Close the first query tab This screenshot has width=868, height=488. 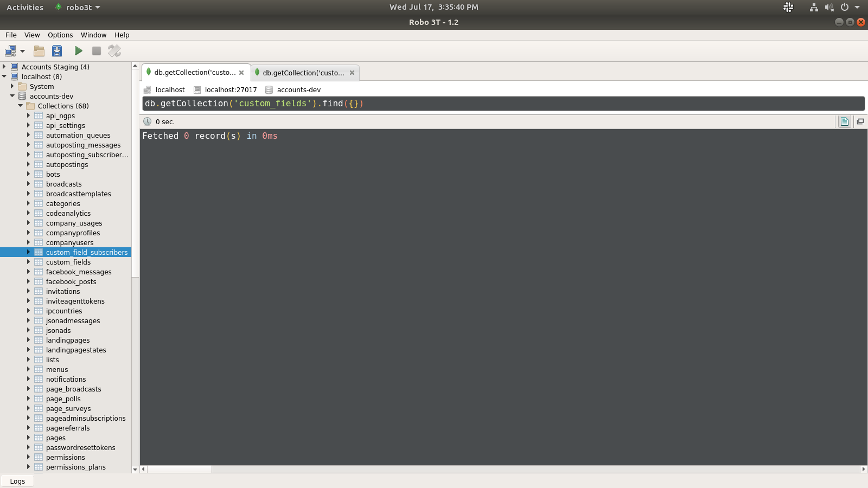[241, 72]
